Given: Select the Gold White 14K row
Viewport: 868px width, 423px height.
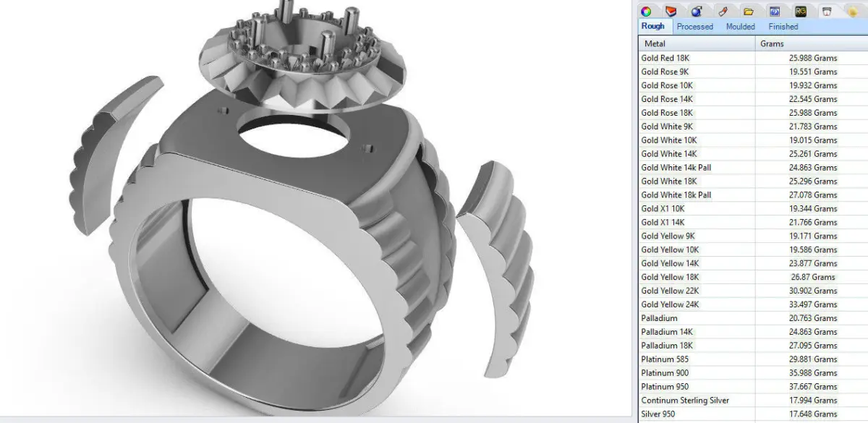Looking at the screenshot, I should 753,154.
